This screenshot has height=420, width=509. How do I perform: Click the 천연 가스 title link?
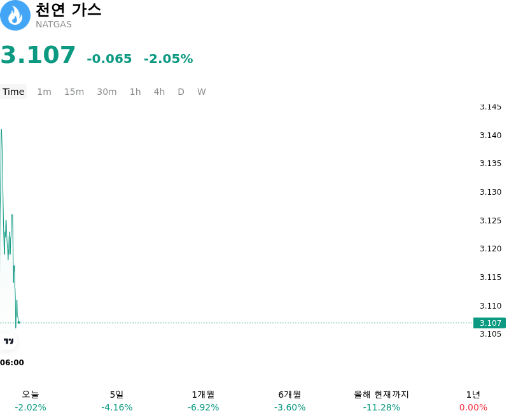tap(68, 10)
